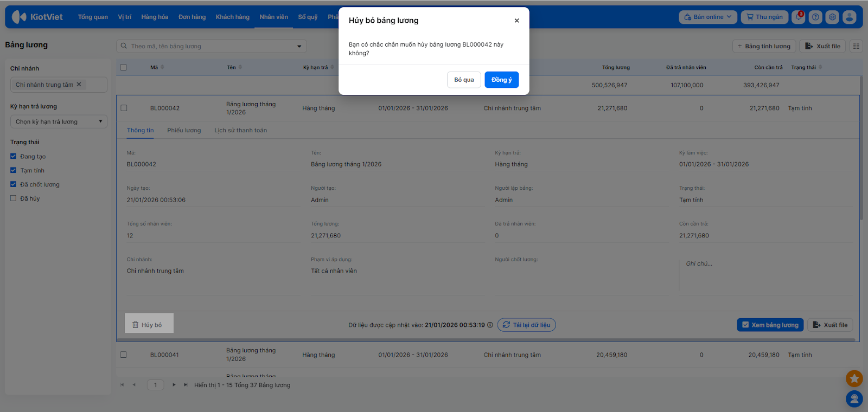Image resolution: width=868 pixels, height=412 pixels.
Task: Click the Hủy bỏ button
Action: (x=149, y=325)
